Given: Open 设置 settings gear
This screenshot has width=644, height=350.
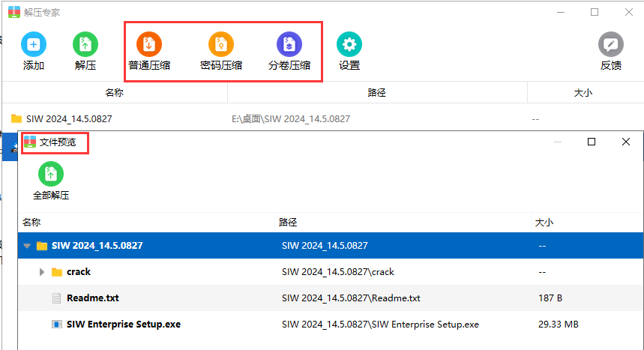Looking at the screenshot, I should coord(349,44).
